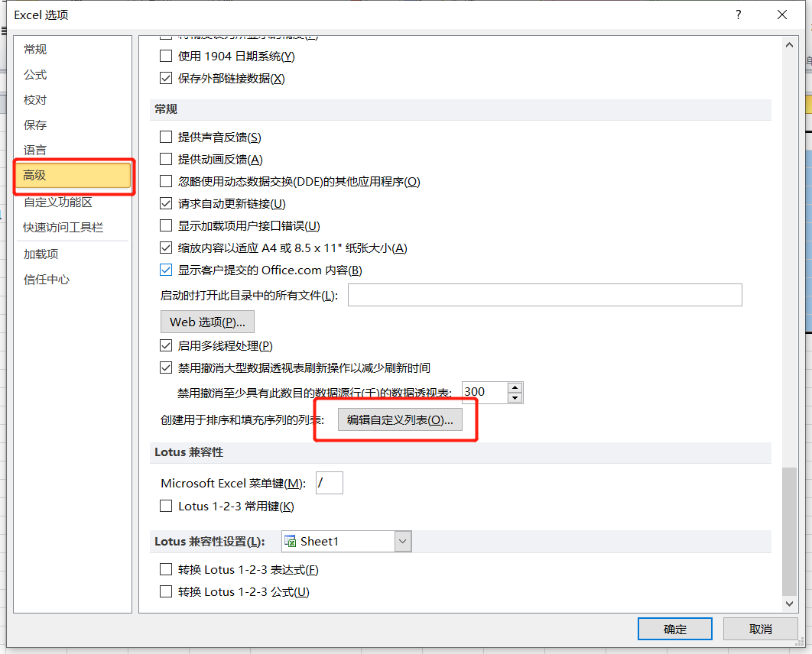Switch to 自定义功能区 category
The width and height of the screenshot is (812, 654).
pyautogui.click(x=58, y=202)
